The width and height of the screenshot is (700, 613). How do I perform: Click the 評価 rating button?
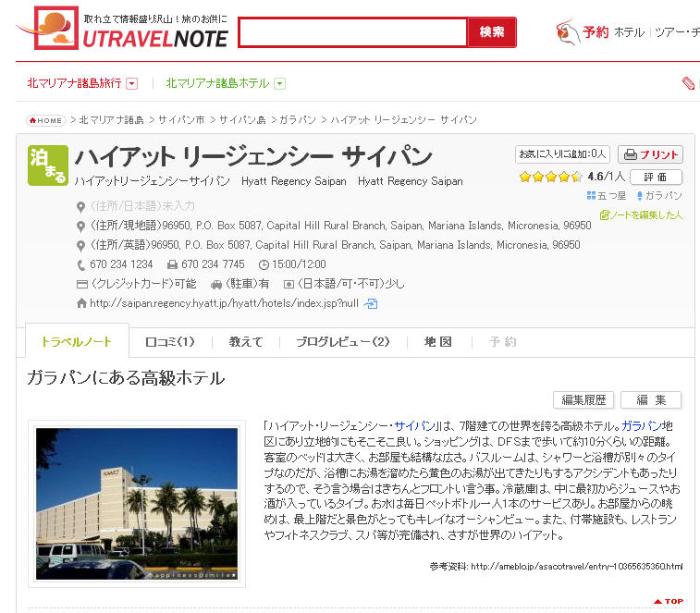tap(656, 177)
